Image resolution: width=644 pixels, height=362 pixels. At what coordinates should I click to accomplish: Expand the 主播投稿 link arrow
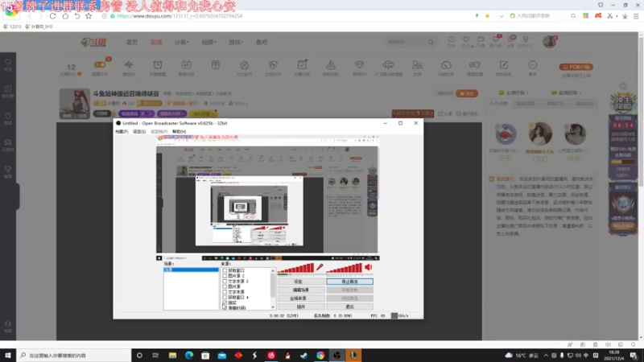(527, 93)
